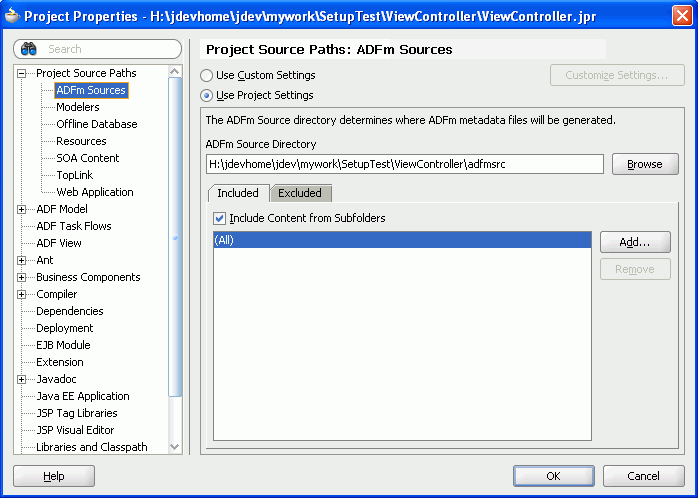The image size is (698, 498).
Task: Click the binoculars search icon
Action: pos(28,49)
